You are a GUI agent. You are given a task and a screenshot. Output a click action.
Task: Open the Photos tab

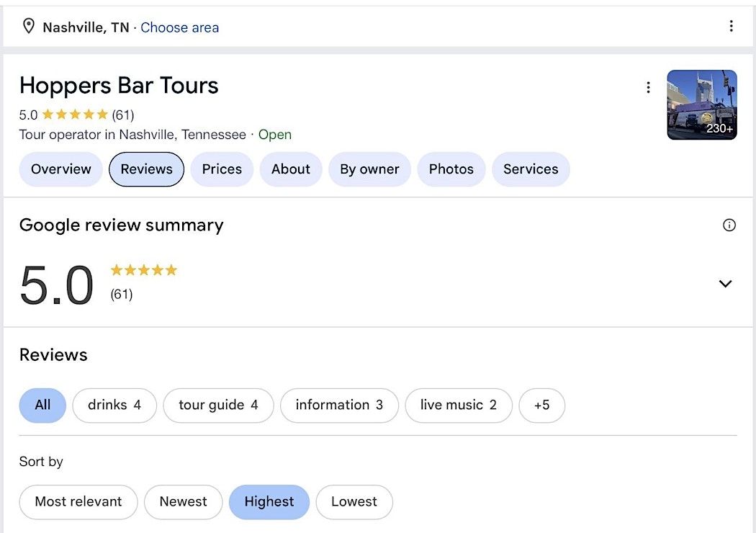pyautogui.click(x=451, y=169)
